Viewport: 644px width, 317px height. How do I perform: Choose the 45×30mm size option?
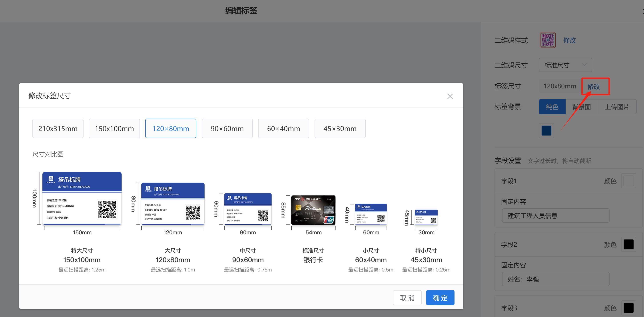[340, 128]
